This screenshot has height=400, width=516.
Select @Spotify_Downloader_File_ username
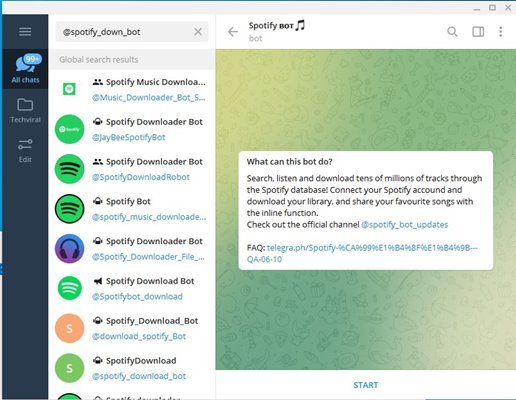148,257
